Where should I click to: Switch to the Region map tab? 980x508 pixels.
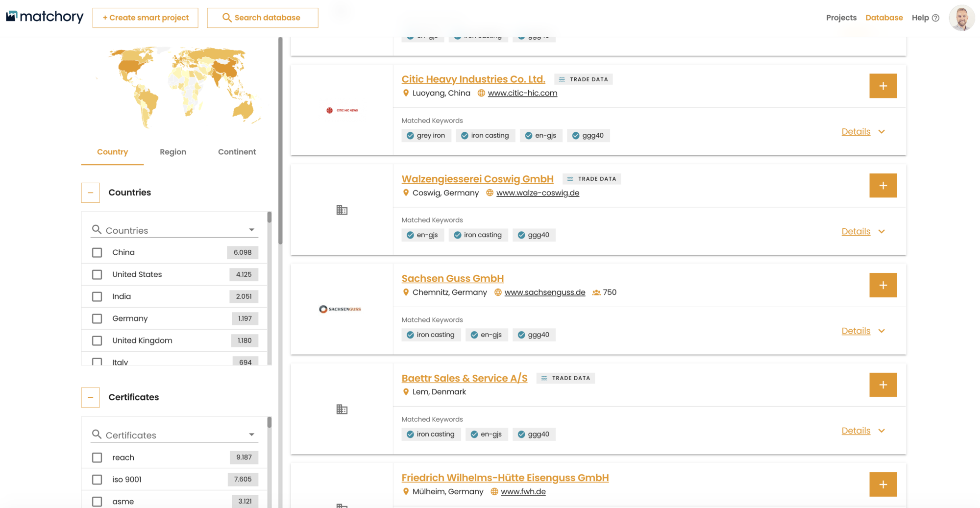[x=173, y=152]
